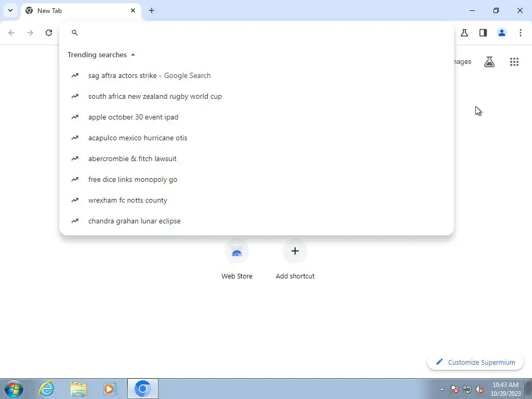Pick apple october 30 event ipad suggestion
The width and height of the screenshot is (532, 399).
point(257,117)
